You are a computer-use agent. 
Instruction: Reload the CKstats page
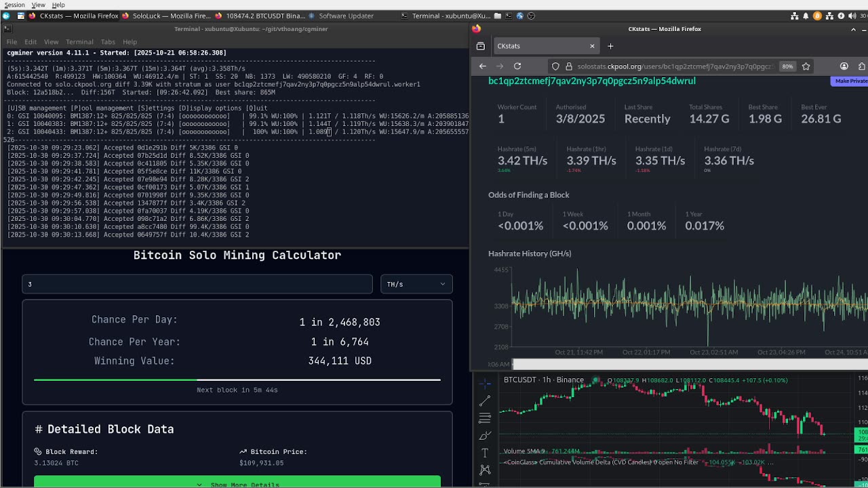tap(517, 66)
